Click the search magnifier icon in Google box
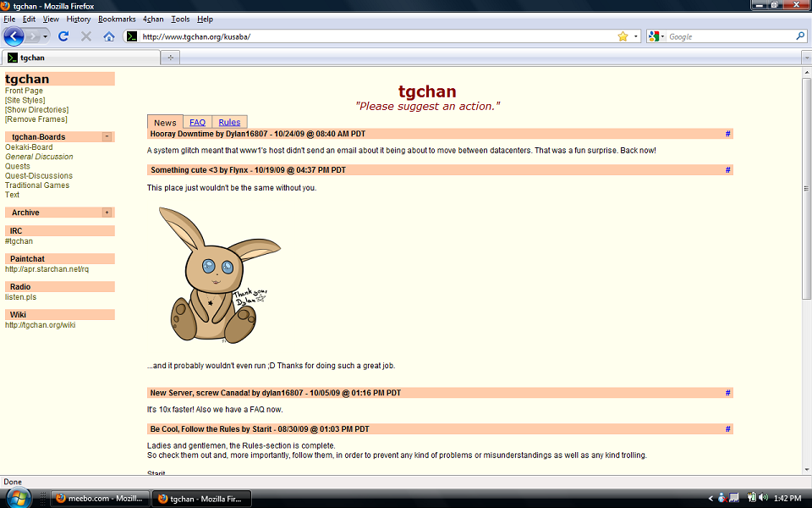 coord(800,36)
